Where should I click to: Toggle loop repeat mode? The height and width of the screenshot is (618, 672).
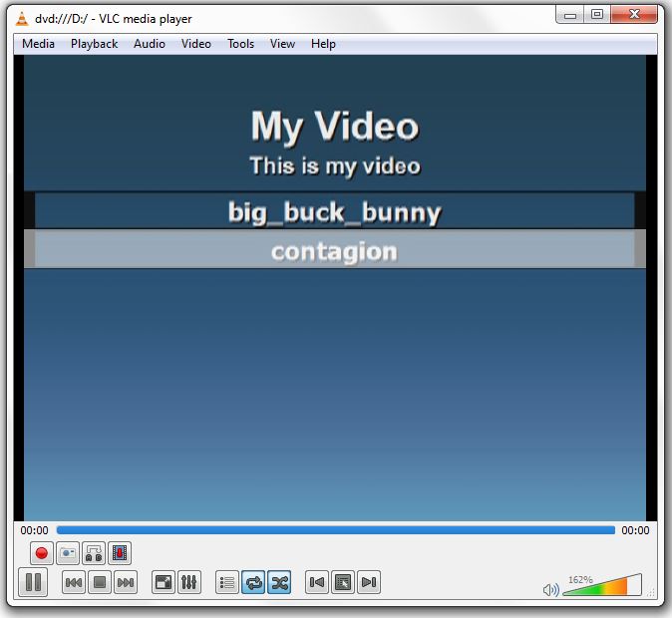pos(253,582)
